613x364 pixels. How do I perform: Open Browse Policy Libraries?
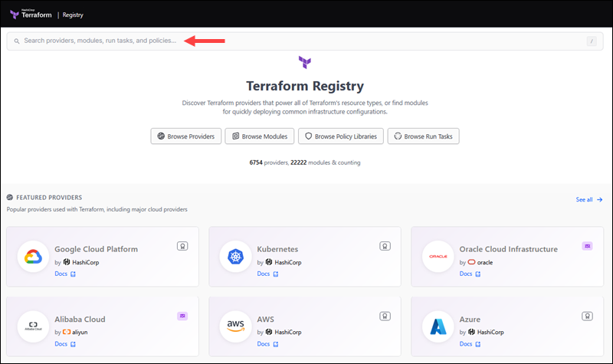tap(341, 136)
